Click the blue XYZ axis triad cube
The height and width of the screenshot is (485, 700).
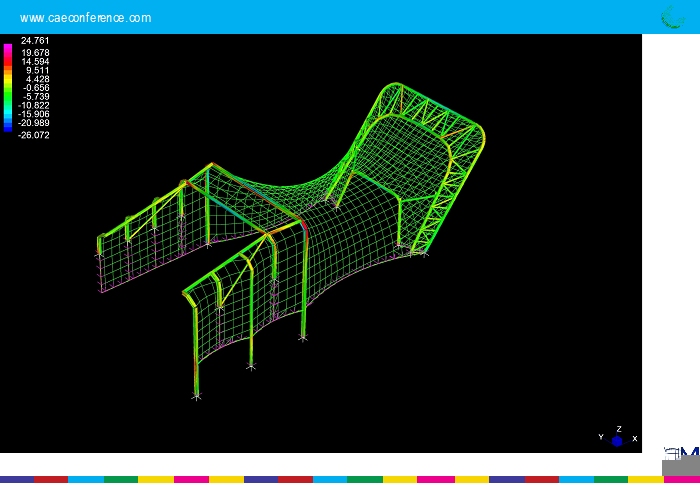(617, 440)
